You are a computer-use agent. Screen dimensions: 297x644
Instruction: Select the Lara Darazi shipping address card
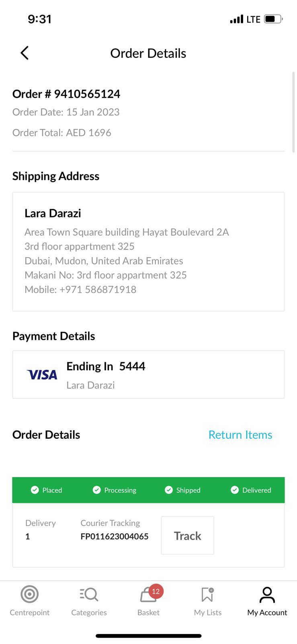pyautogui.click(x=148, y=252)
